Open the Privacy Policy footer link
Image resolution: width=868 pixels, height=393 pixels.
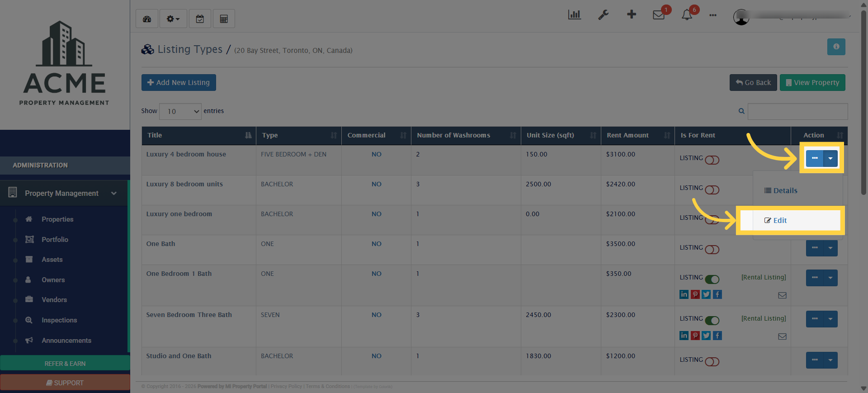pyautogui.click(x=286, y=386)
